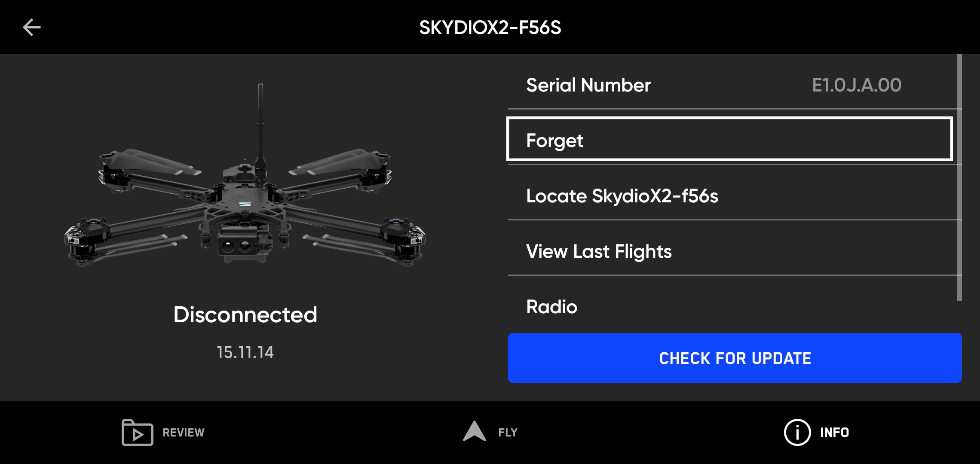Click the settings list scrollbar
980x464 pixels.
click(x=959, y=177)
